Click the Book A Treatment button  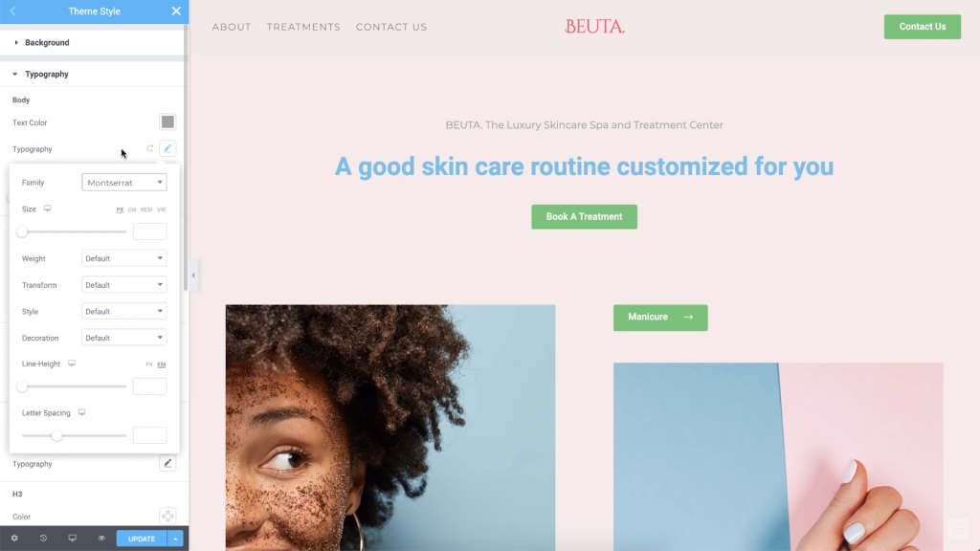pos(585,217)
